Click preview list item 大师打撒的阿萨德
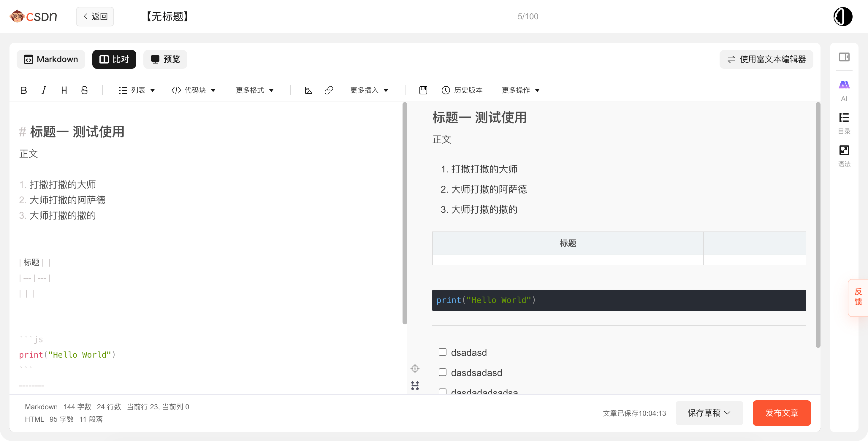The width and height of the screenshot is (868, 441). pyautogui.click(x=484, y=189)
